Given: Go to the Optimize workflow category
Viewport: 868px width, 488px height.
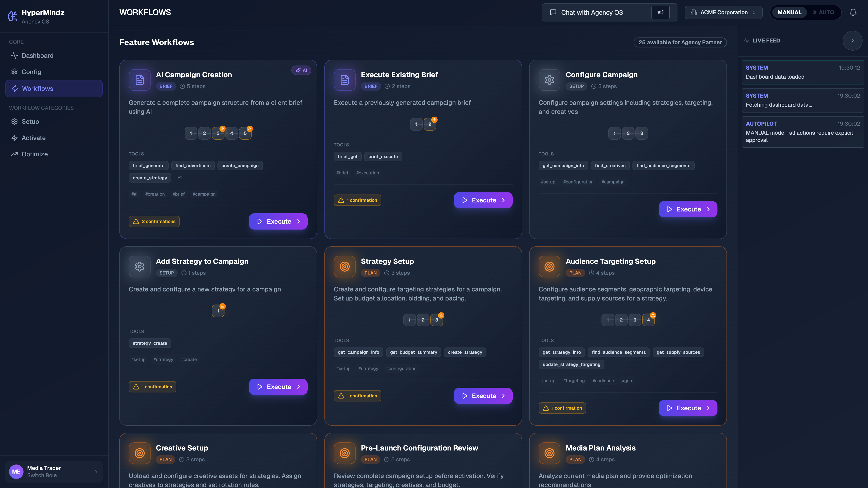Looking at the screenshot, I should pos(34,154).
